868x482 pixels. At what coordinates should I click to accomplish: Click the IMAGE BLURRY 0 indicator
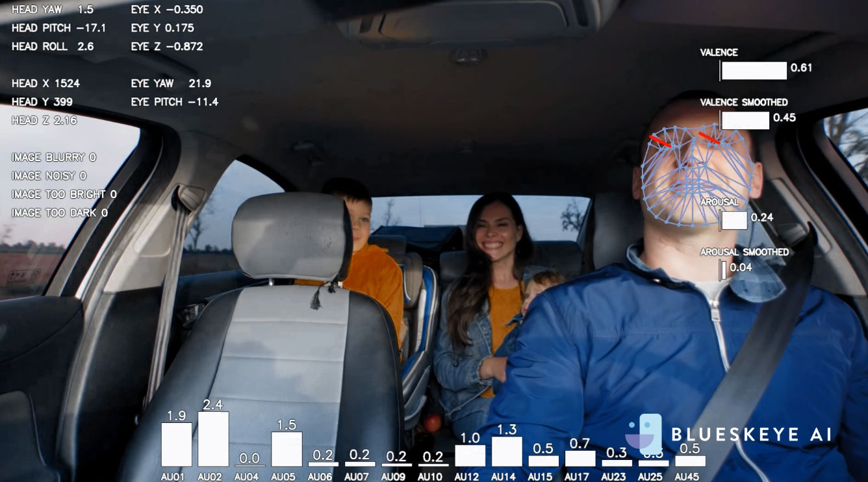coord(54,157)
